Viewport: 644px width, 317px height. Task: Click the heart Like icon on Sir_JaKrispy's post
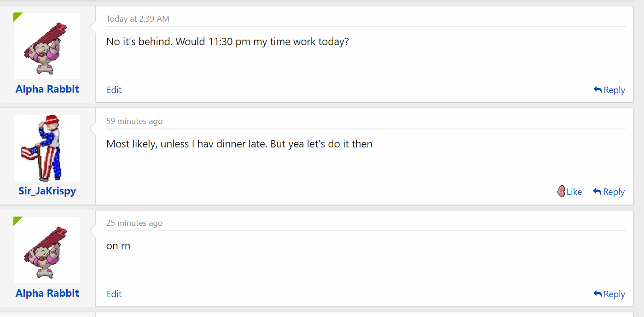tap(561, 192)
